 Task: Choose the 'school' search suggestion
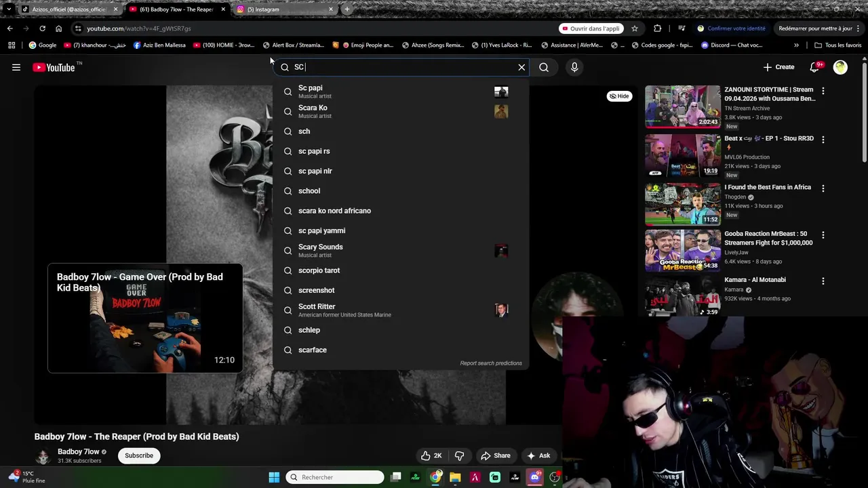coord(400,191)
